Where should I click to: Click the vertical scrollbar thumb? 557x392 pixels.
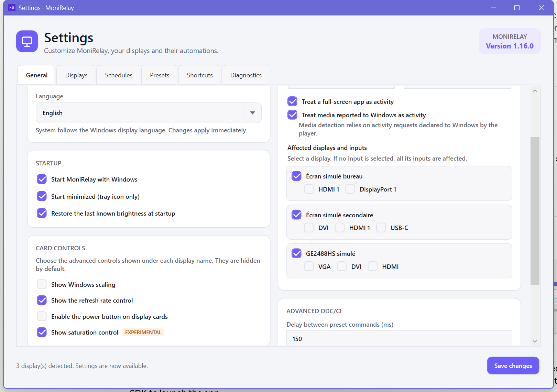tap(535, 211)
